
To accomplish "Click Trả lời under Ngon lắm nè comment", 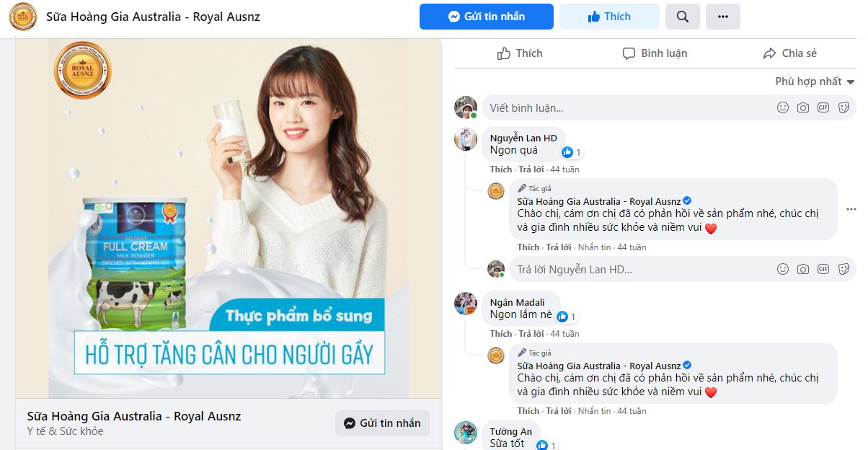I will pyautogui.click(x=531, y=334).
